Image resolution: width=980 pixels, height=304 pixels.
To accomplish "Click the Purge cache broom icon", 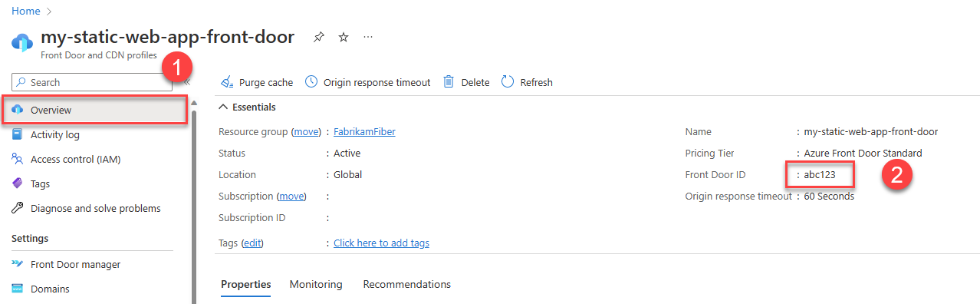I will (227, 82).
